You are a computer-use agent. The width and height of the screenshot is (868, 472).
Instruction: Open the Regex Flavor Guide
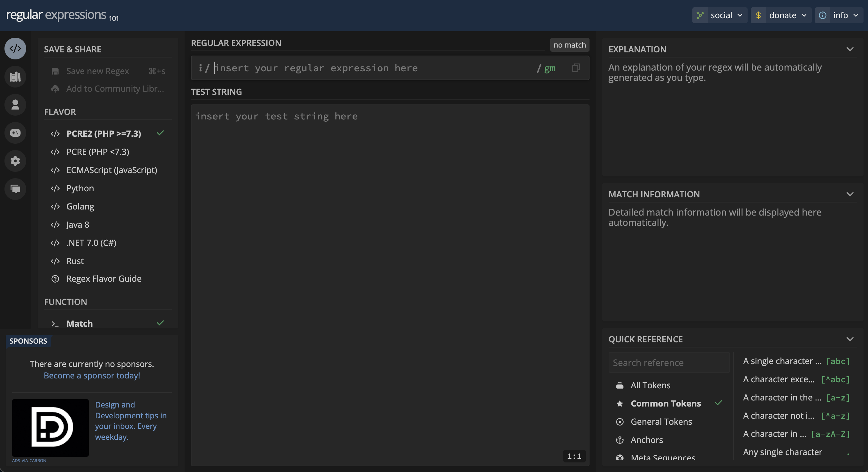(103, 278)
